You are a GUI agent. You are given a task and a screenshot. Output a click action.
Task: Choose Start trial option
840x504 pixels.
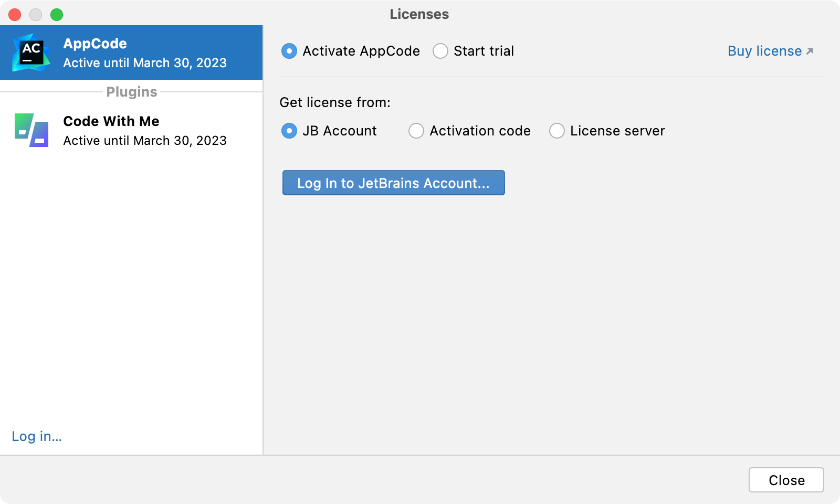click(x=440, y=51)
